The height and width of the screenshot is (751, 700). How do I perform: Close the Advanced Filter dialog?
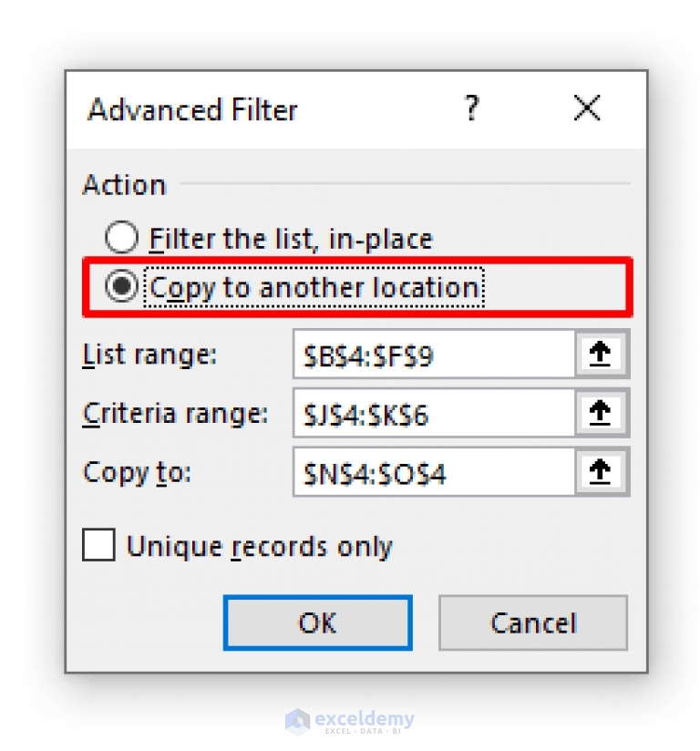coord(586,108)
